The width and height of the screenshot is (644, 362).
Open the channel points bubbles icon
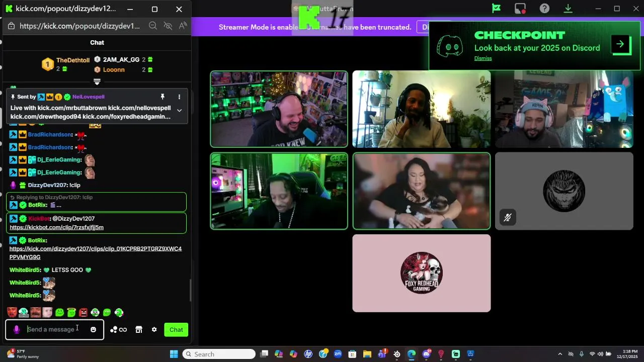[114, 330]
